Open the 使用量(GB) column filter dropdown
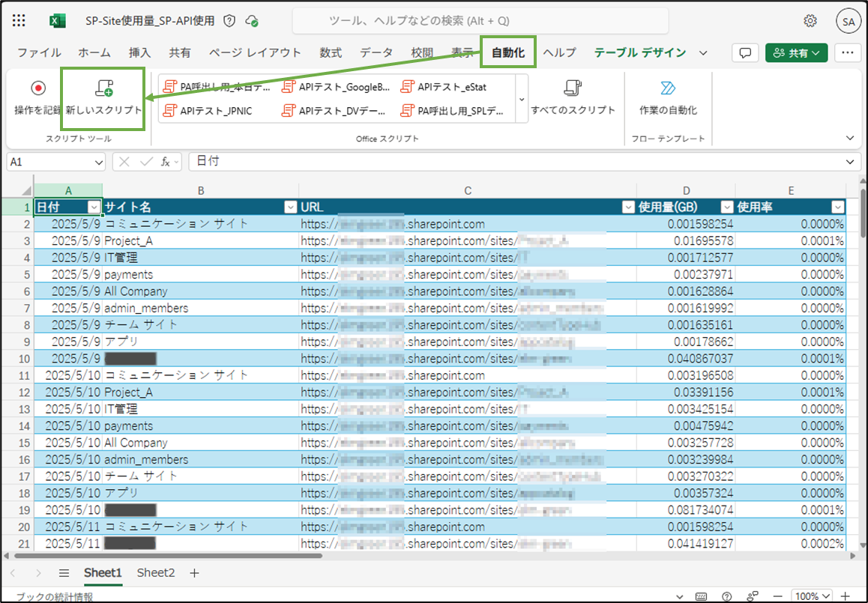The image size is (868, 603). [x=727, y=207]
